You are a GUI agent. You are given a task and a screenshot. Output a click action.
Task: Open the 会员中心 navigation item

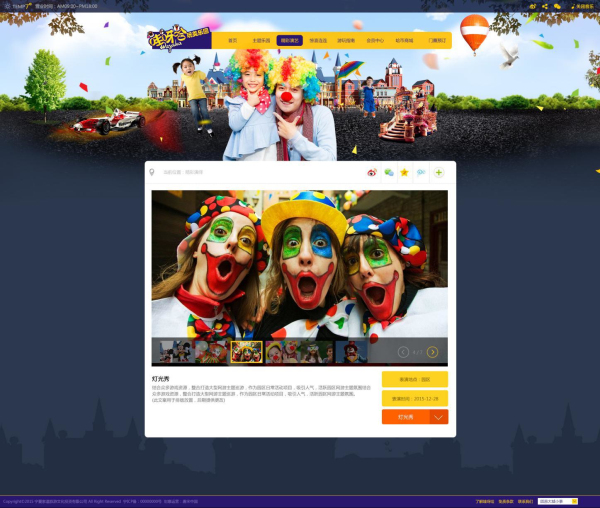(375, 41)
